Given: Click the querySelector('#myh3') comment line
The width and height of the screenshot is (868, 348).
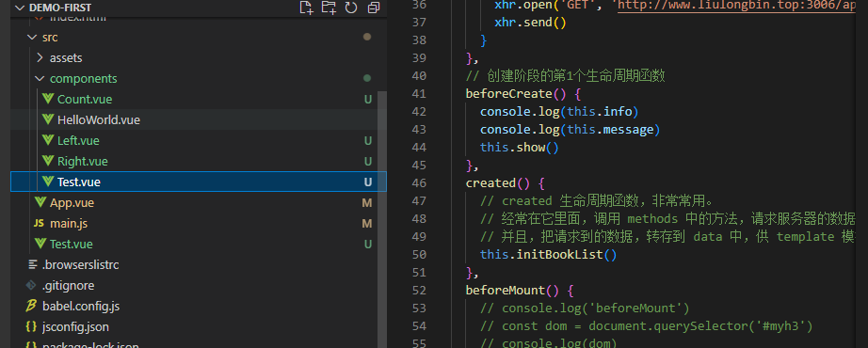Looking at the screenshot, I should [x=646, y=325].
